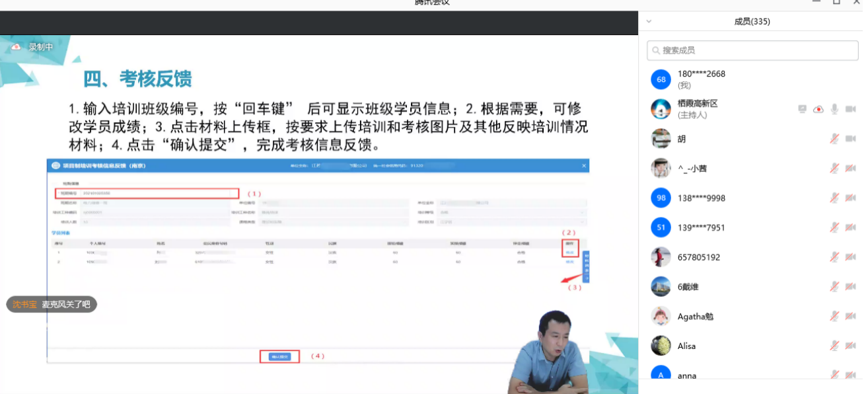Click host 栖霞高新区's screen share icon

tap(802, 109)
